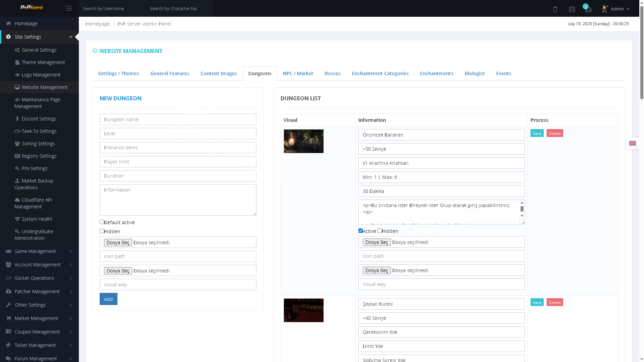Open the calendar icon in top bar
The height and width of the screenshot is (362, 644).
(x=572, y=9)
